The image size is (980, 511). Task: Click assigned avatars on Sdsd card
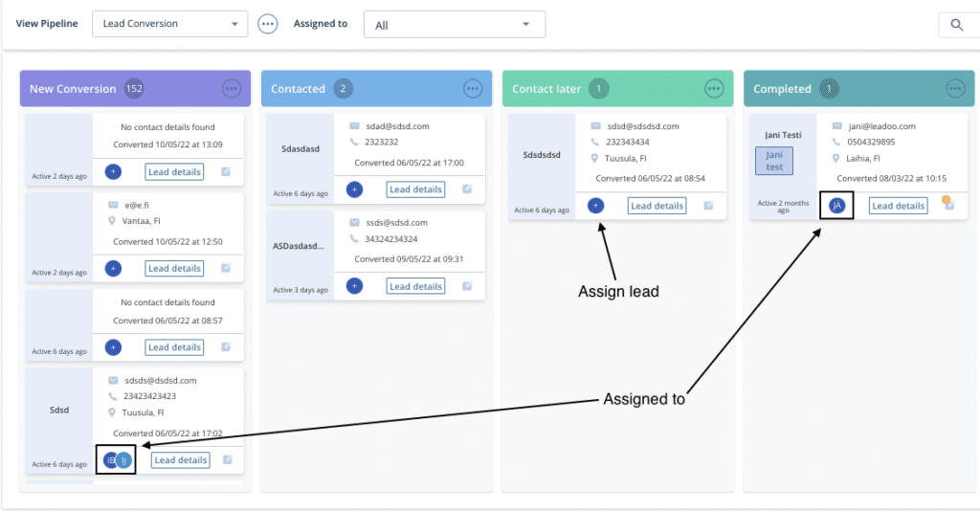tap(116, 460)
